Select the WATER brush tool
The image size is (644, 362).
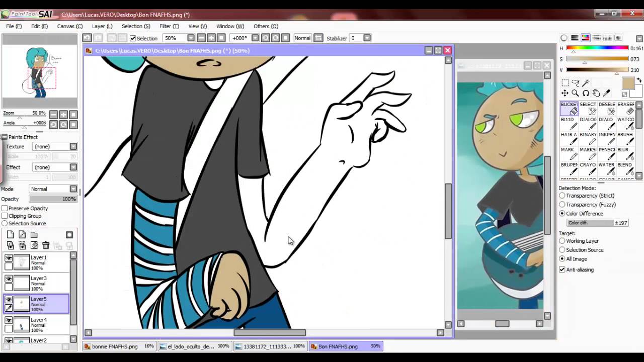607,168
